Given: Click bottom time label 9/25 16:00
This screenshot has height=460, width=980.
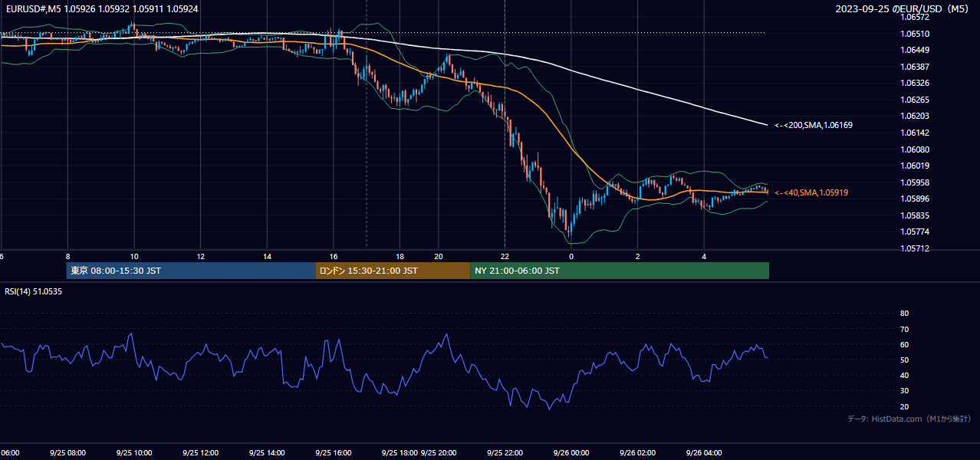Looking at the screenshot, I should pyautogui.click(x=334, y=452).
